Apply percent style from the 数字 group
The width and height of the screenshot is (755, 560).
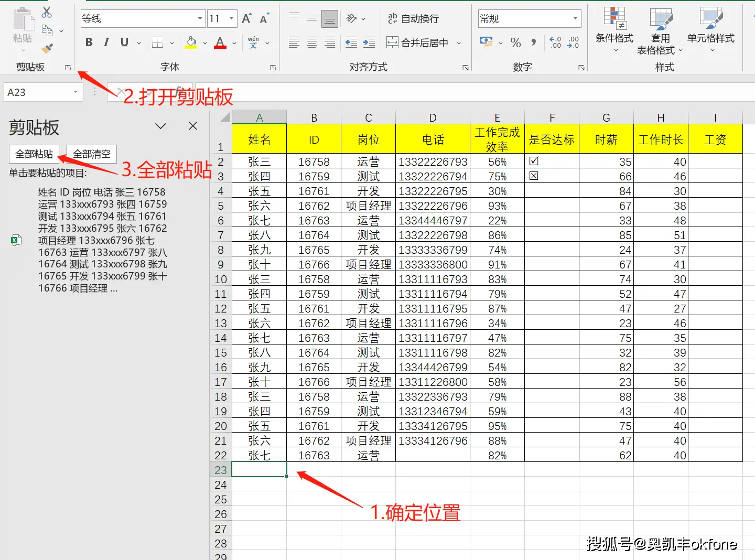pyautogui.click(x=516, y=42)
